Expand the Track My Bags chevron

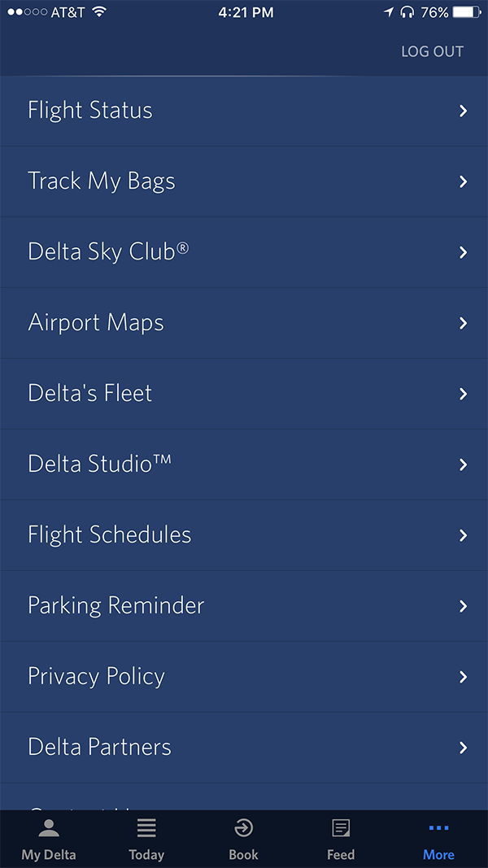(463, 181)
